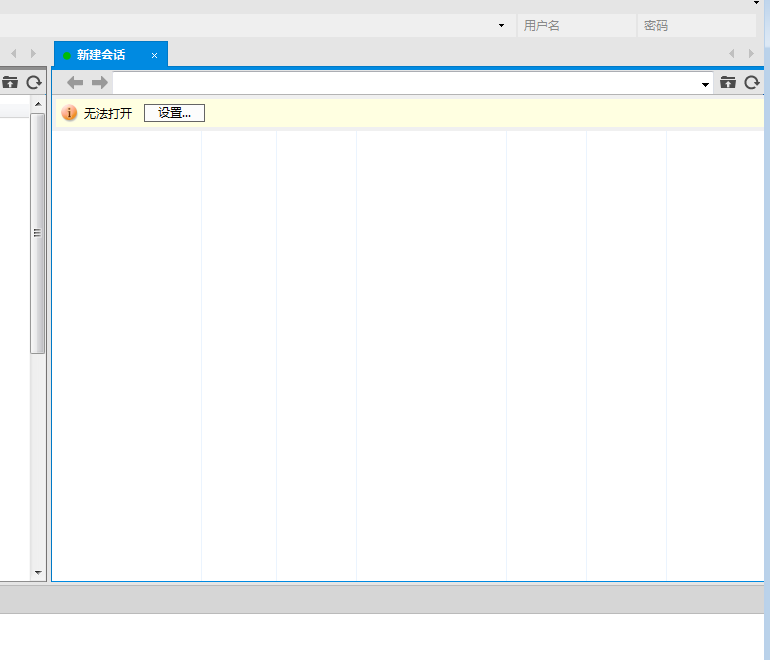Open the 设置... button
The height and width of the screenshot is (660, 770).
tap(174, 113)
